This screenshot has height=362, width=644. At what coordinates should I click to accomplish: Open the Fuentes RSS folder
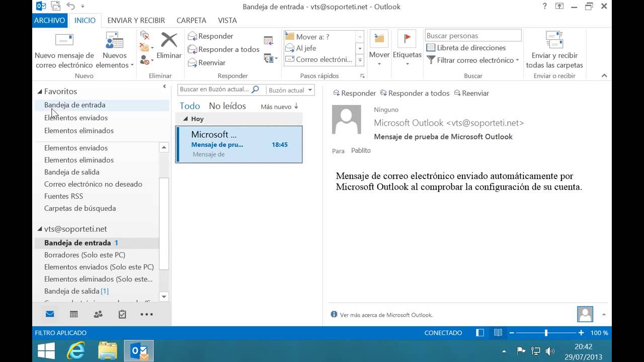pos(63,196)
